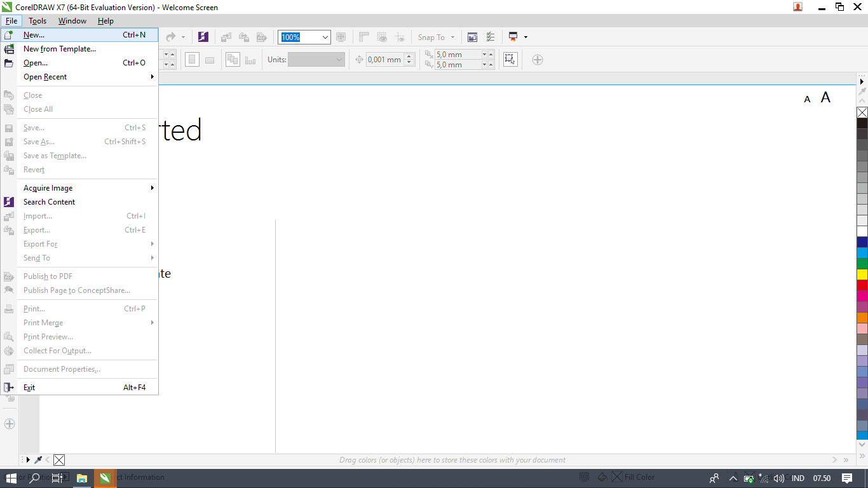Choose Open... in the File menu
The height and width of the screenshot is (488, 868).
click(x=79, y=63)
